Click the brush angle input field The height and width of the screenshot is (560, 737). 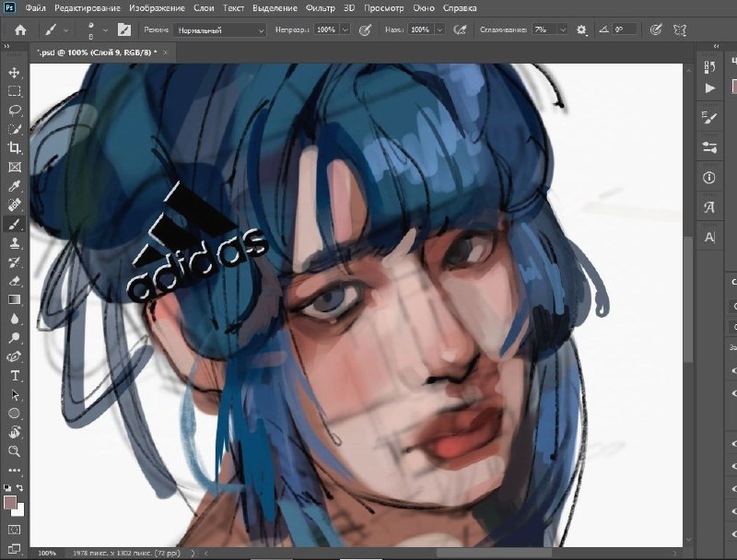coord(626,29)
